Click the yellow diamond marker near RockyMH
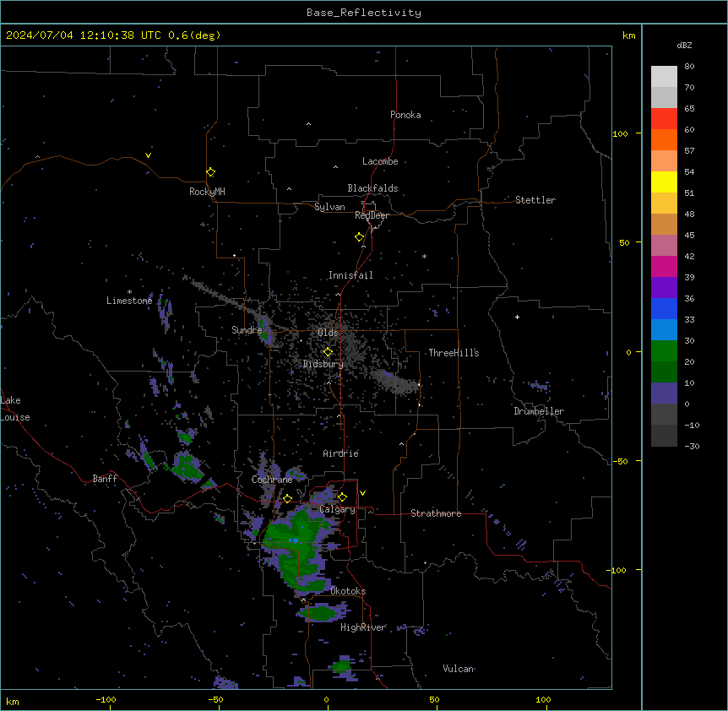The image size is (728, 711). pos(210,172)
